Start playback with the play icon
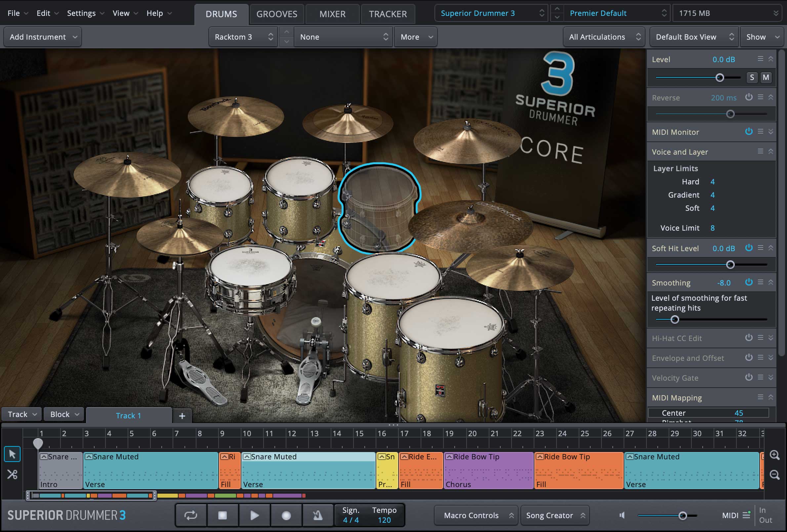The image size is (787, 532). [x=254, y=515]
